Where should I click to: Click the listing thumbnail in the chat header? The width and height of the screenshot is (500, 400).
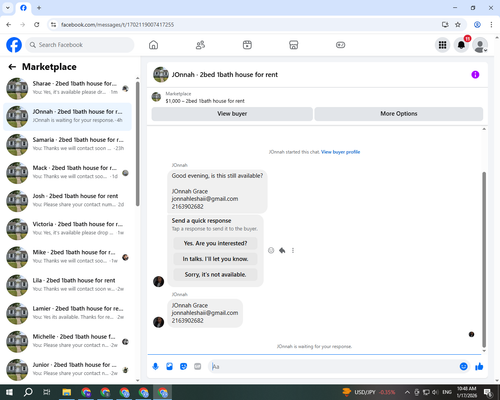[161, 75]
